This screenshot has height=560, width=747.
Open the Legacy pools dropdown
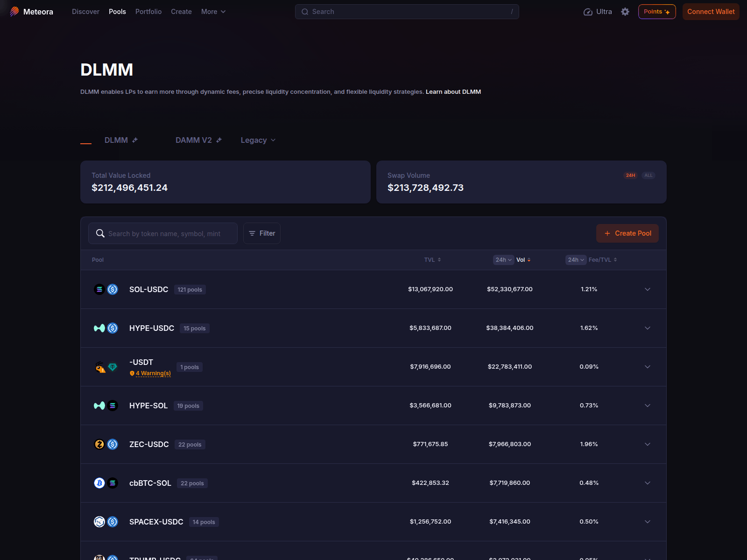(258, 140)
